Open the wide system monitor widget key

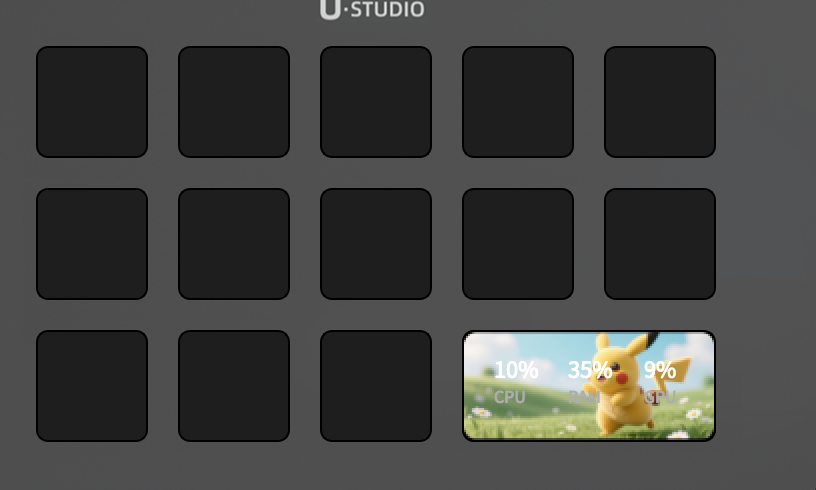point(589,386)
